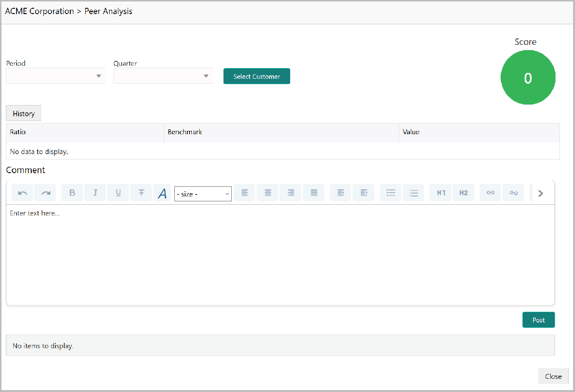Viewport: 575px width, 392px height.
Task: Close the Peer Analysis dialog
Action: point(553,376)
